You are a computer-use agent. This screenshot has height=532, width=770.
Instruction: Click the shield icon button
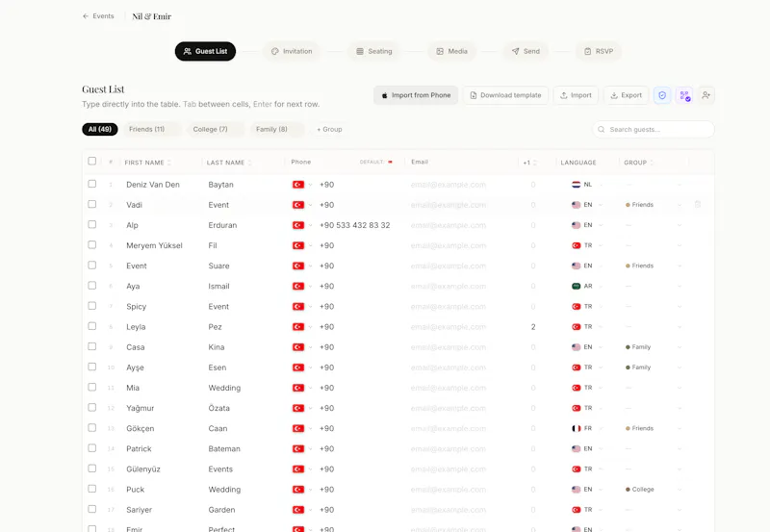[662, 95]
